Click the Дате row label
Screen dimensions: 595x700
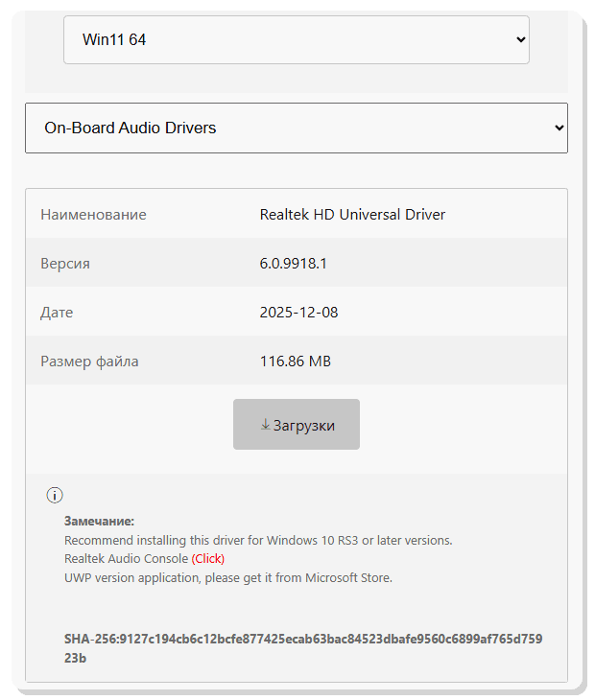click(x=57, y=313)
